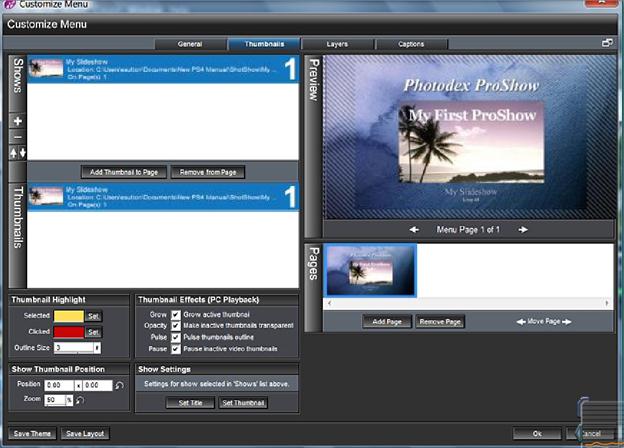Image resolution: width=624 pixels, height=448 pixels.
Task: Go to previous menu page arrow
Action: click(x=414, y=230)
